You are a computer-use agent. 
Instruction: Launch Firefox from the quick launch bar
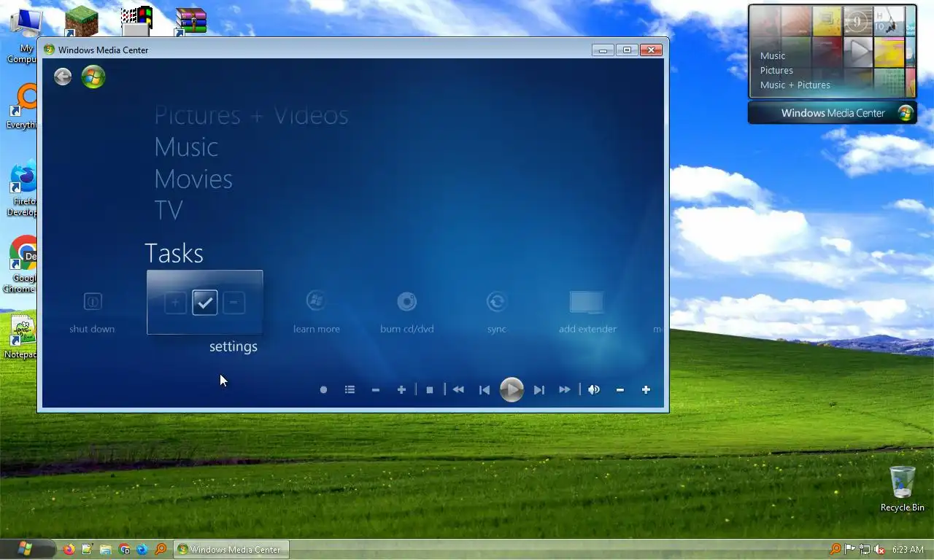69,549
